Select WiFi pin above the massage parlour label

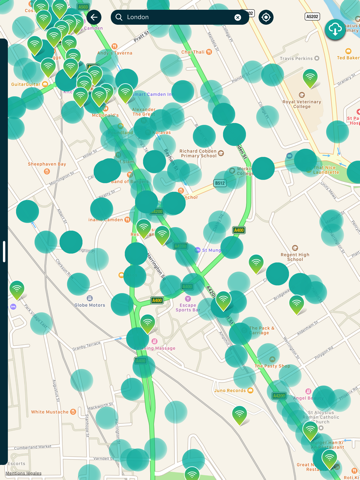[x=147, y=324]
